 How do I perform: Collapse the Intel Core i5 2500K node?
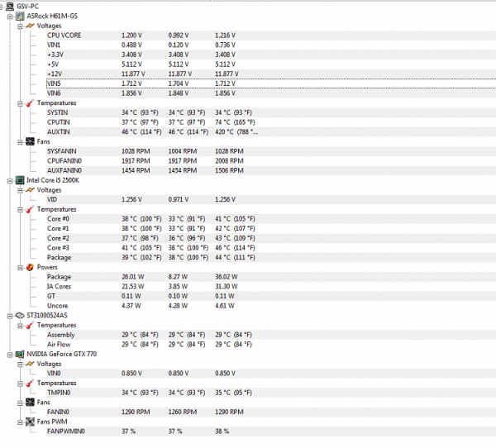[x=10, y=180]
